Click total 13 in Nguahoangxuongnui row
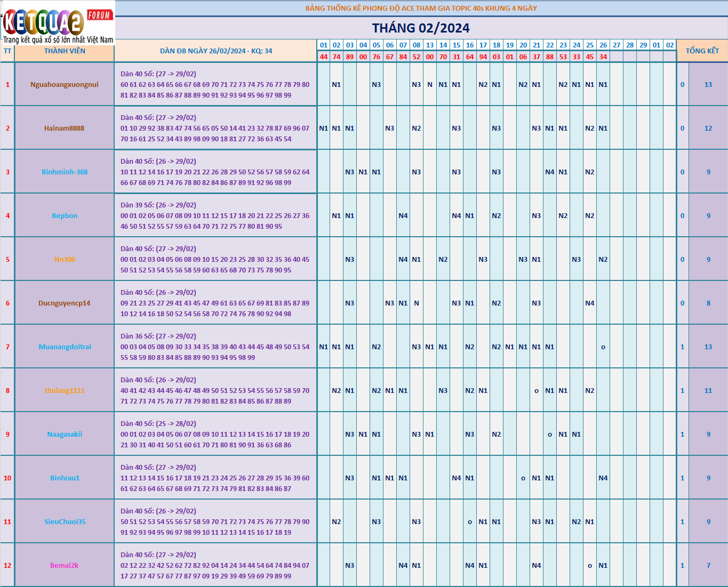This screenshot has width=728, height=587. click(x=708, y=84)
